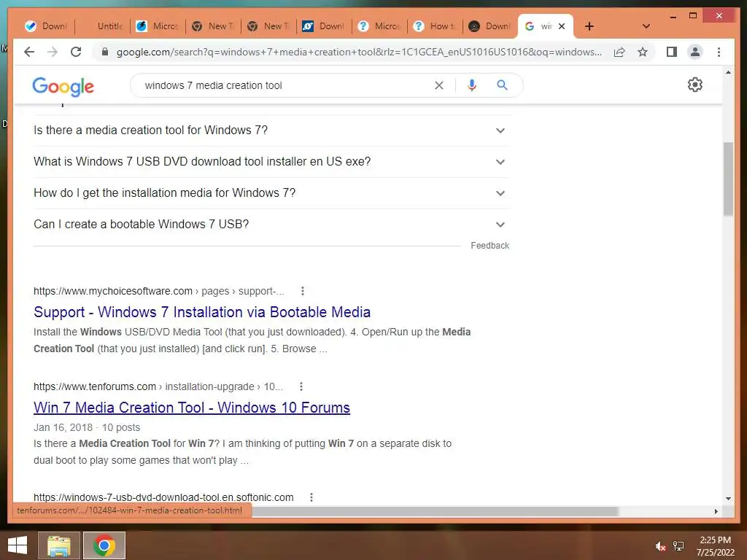
Task: Open the browser side panel
Action: pos(672,52)
